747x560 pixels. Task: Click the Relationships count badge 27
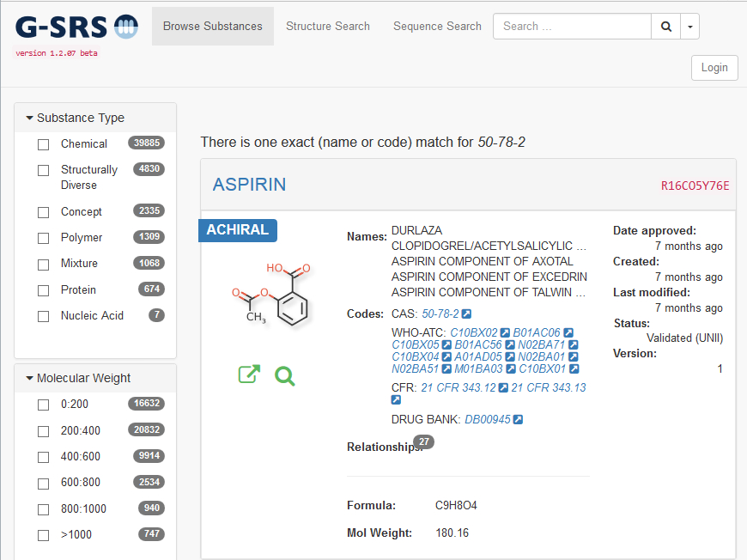pyautogui.click(x=423, y=441)
